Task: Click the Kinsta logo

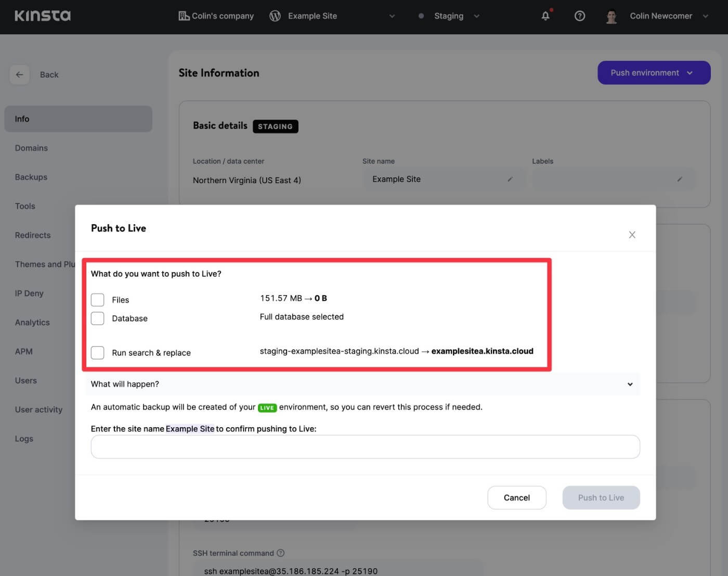Action: coord(43,16)
